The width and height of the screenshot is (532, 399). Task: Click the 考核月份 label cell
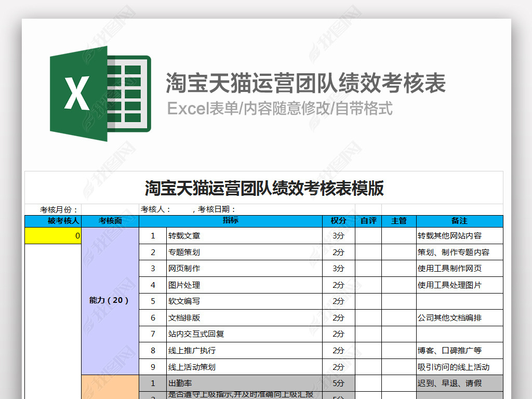[53, 209]
